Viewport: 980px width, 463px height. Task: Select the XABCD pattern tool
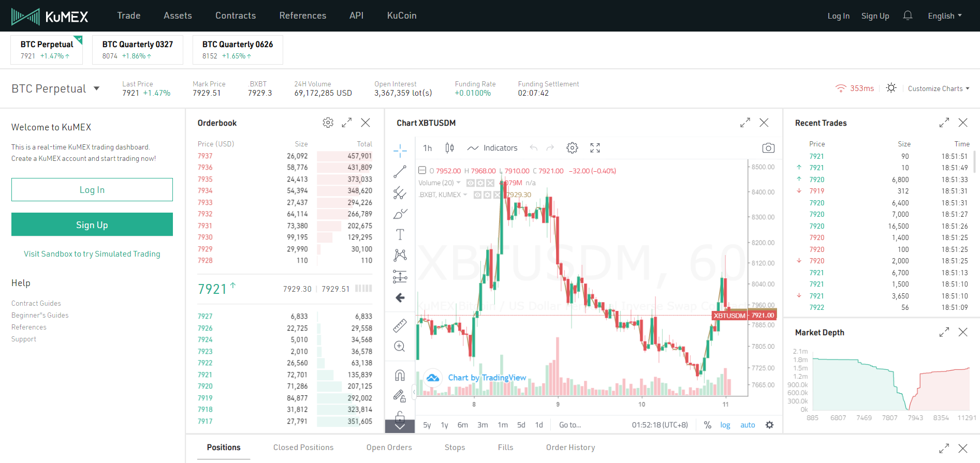tap(400, 255)
